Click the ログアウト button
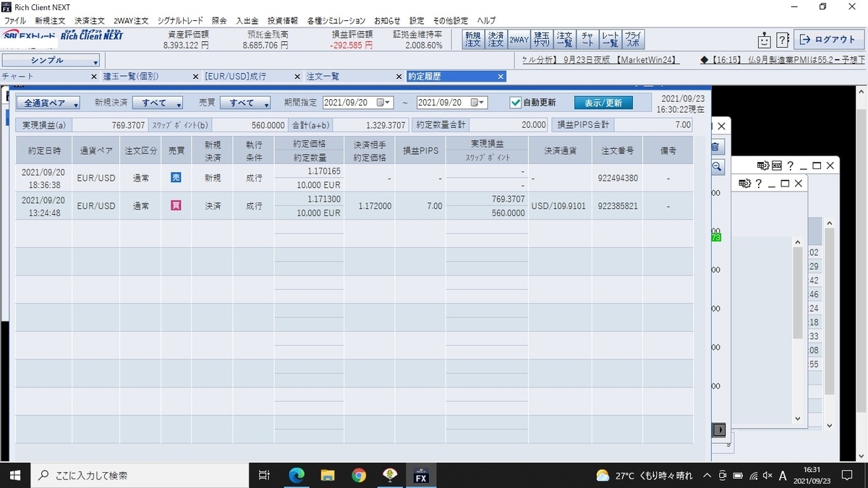The width and height of the screenshot is (868, 488). pyautogui.click(x=828, y=40)
